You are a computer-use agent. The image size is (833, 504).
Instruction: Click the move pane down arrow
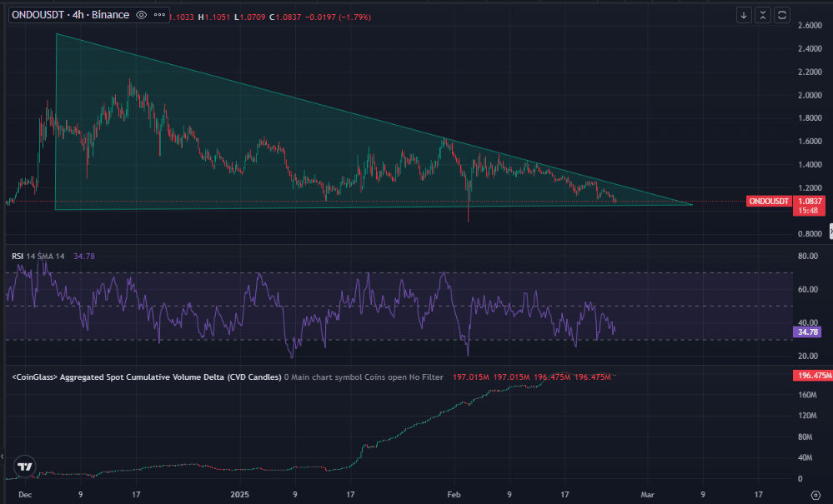744,15
